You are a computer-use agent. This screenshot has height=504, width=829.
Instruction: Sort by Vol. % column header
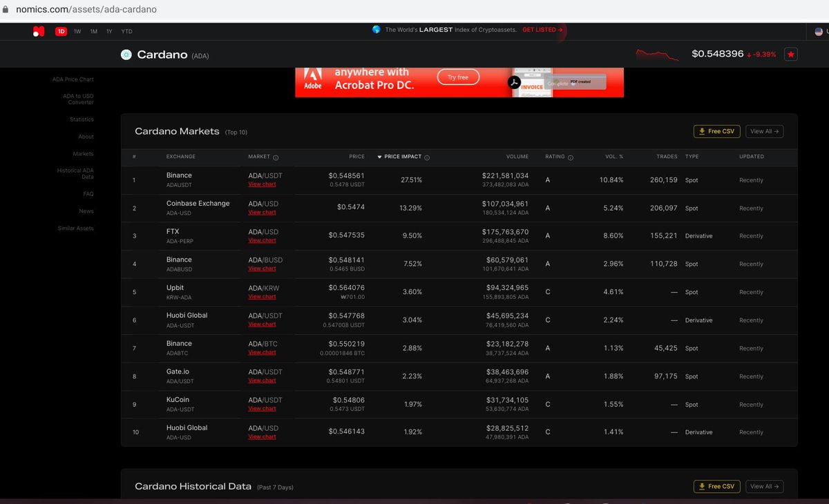pyautogui.click(x=614, y=157)
